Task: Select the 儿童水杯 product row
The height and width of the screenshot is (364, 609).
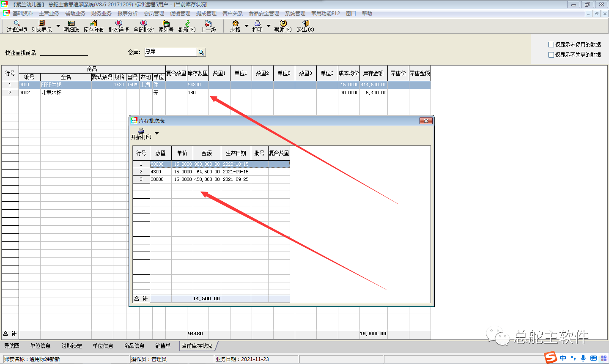Action: (216, 93)
